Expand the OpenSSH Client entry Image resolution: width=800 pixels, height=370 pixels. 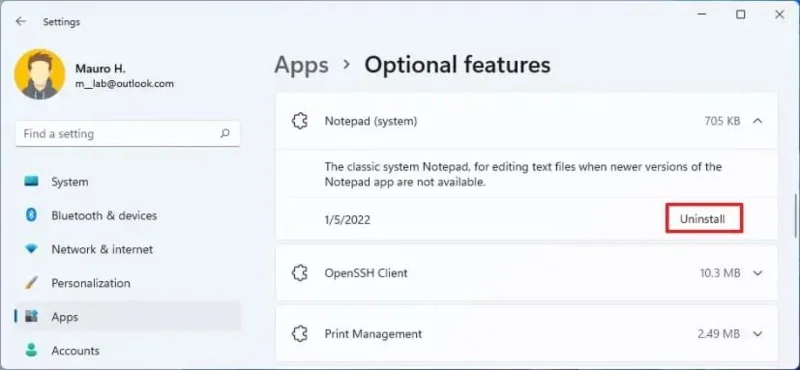point(758,273)
